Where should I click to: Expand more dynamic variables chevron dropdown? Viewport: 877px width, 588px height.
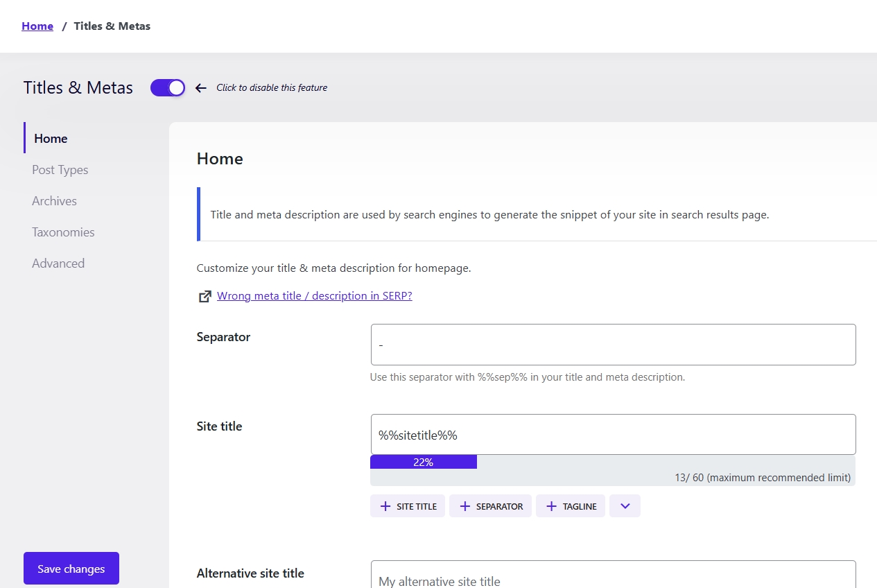tap(625, 506)
